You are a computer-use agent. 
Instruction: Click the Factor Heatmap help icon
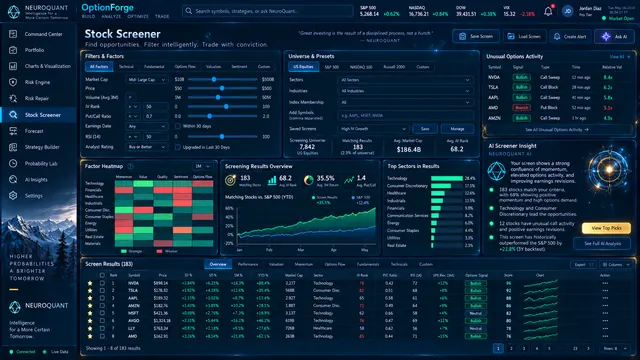[131, 166]
